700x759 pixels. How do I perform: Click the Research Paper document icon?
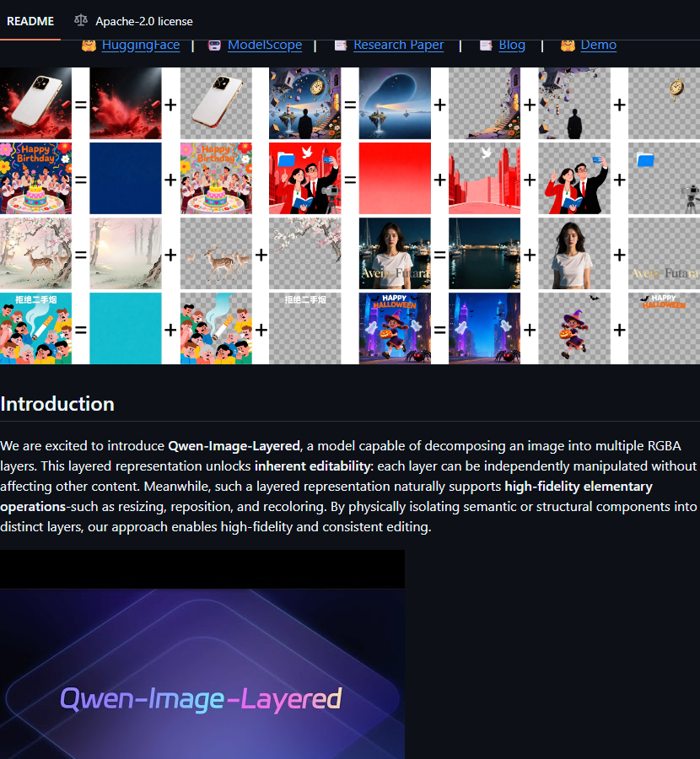click(341, 45)
